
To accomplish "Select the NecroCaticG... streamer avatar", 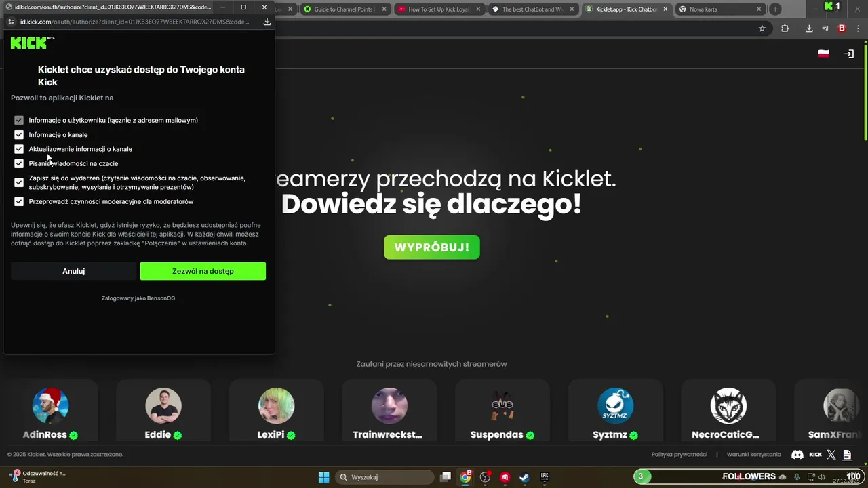I will click(x=728, y=406).
